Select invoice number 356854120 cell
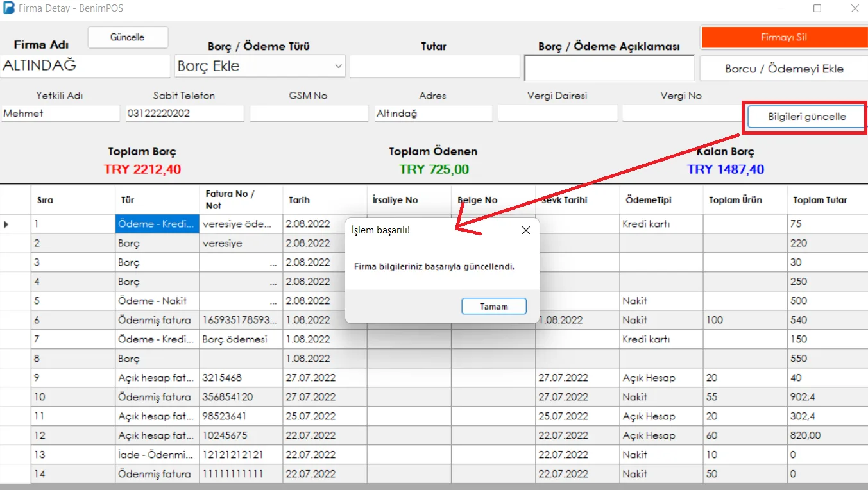Image resolution: width=868 pixels, height=490 pixels. point(241,397)
